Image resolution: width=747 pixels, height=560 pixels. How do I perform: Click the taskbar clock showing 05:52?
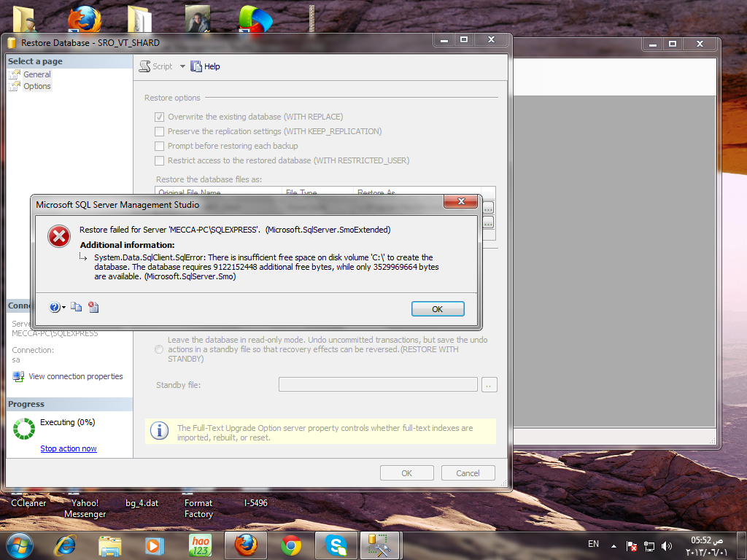706,546
